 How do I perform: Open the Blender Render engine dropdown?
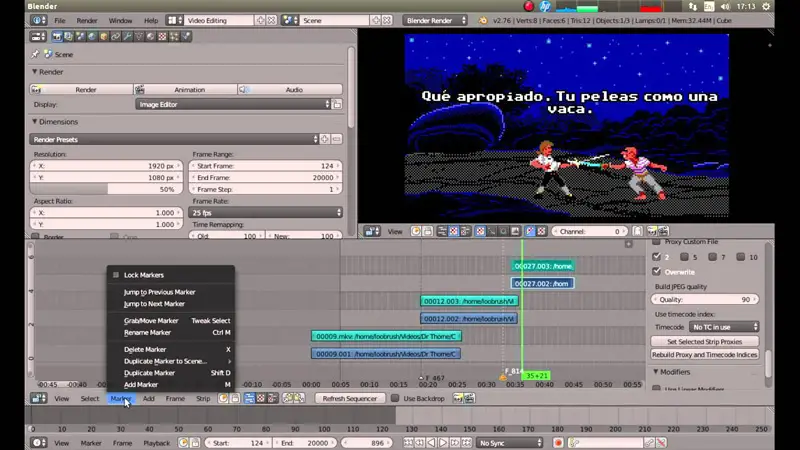435,20
